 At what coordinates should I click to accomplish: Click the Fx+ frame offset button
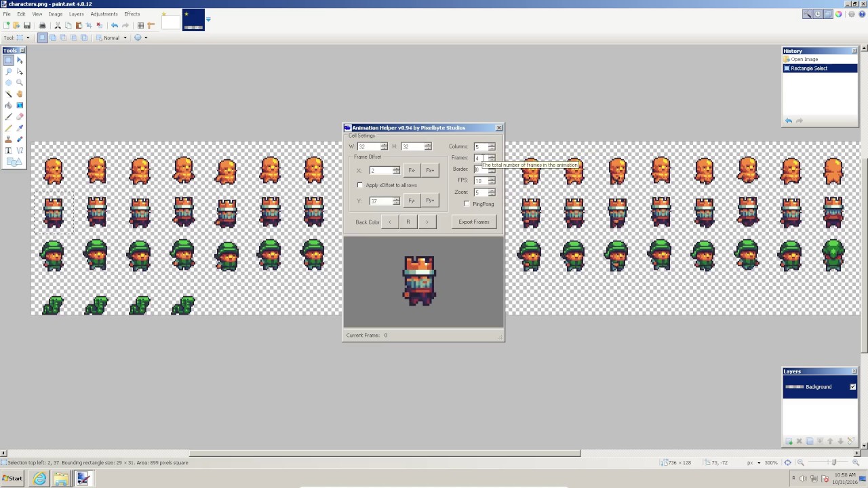click(430, 170)
